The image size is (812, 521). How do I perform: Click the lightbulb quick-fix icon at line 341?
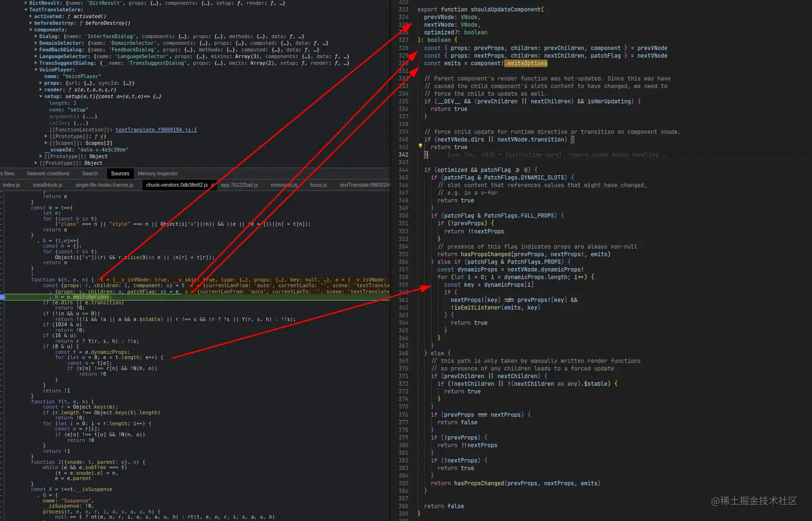pyautogui.click(x=421, y=146)
